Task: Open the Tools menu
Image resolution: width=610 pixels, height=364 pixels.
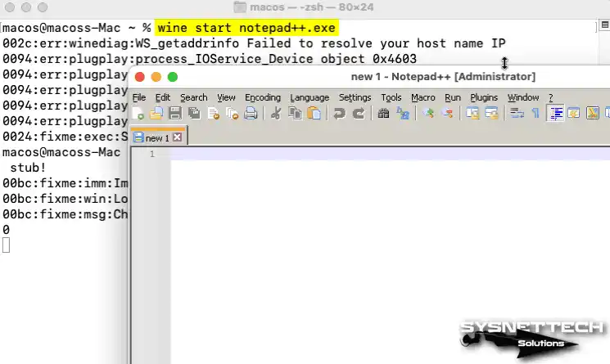Action: pos(391,97)
